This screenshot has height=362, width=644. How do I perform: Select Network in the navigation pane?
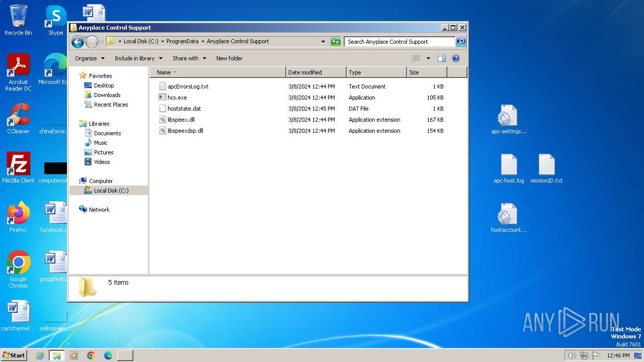click(99, 210)
